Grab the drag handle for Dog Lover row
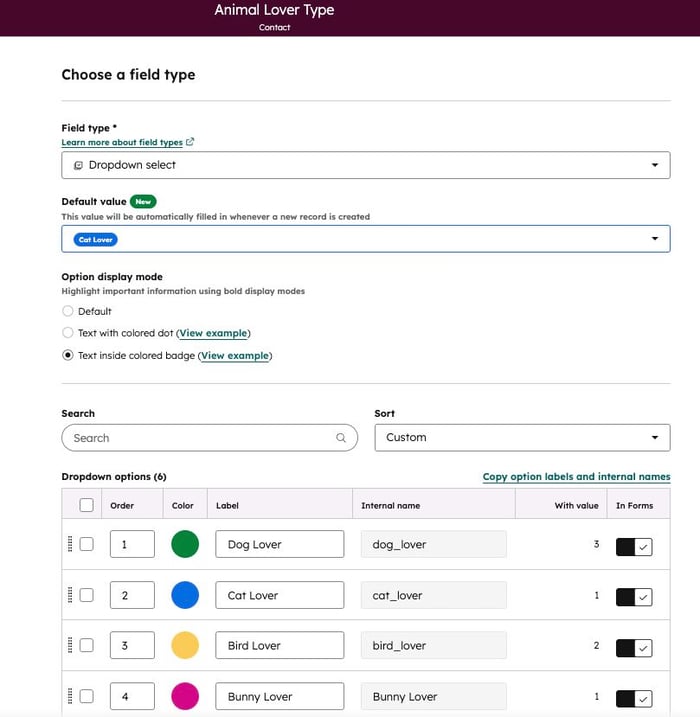The height and width of the screenshot is (717, 700). pyautogui.click(x=70, y=544)
